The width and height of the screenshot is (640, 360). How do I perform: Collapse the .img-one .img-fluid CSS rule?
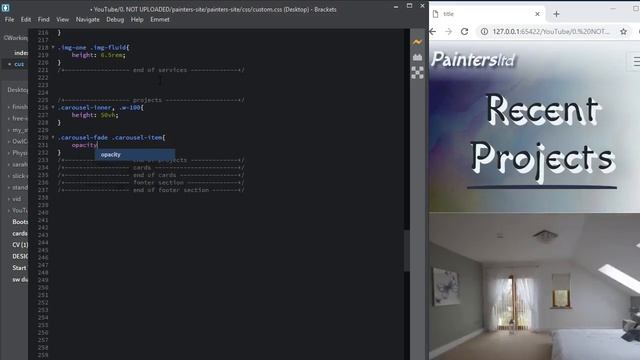(53, 47)
